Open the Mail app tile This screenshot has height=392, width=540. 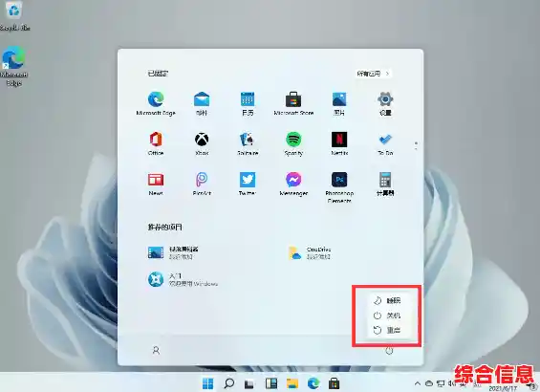click(202, 103)
